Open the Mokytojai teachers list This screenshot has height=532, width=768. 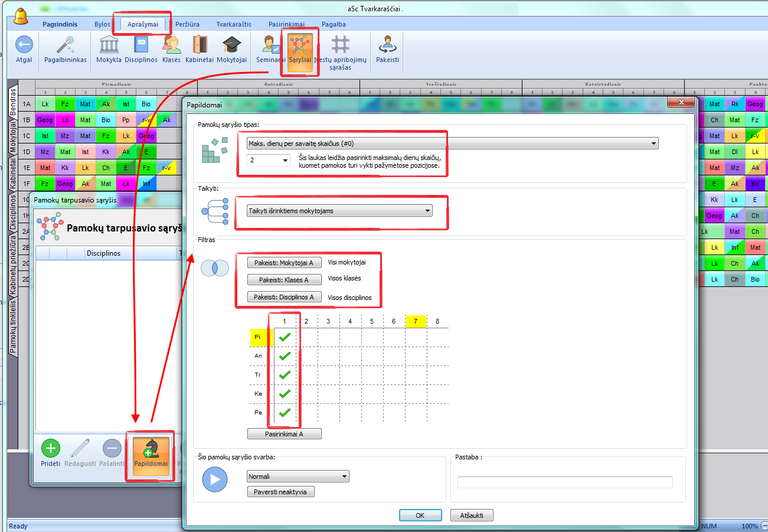point(231,45)
